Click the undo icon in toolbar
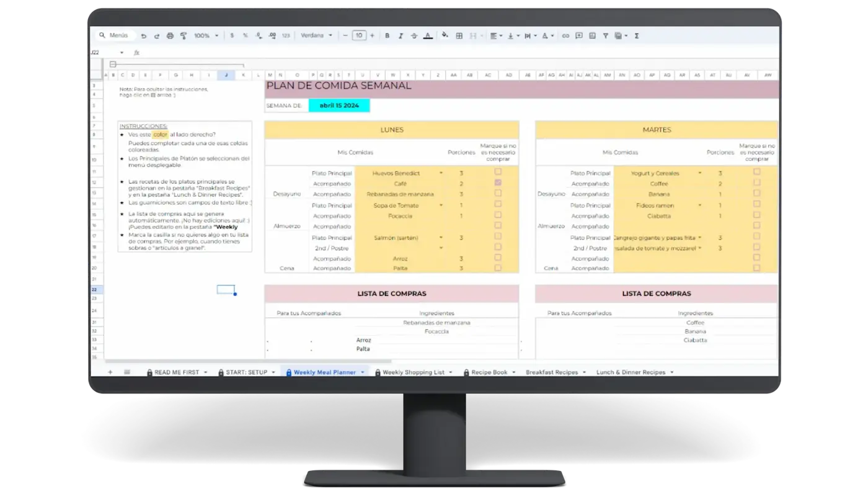The height and width of the screenshot is (489, 868). [x=144, y=36]
